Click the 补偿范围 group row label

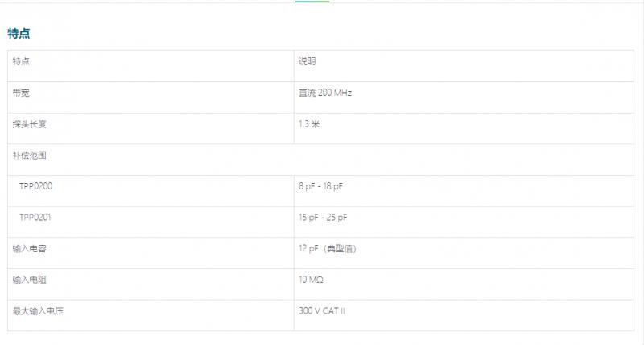point(26,155)
